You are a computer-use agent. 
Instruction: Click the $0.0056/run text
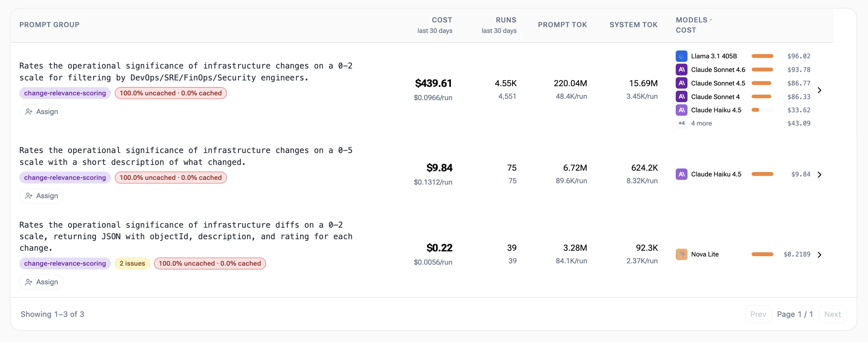point(433,262)
